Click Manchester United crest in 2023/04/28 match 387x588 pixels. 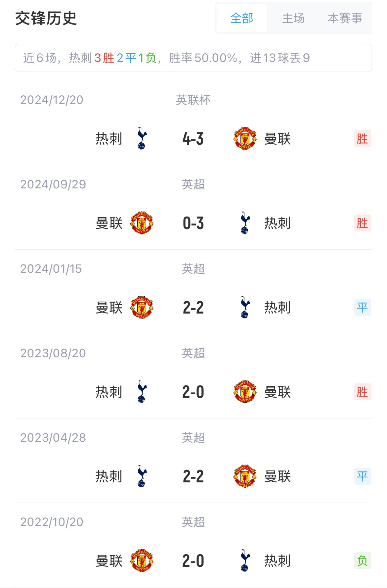(x=245, y=476)
